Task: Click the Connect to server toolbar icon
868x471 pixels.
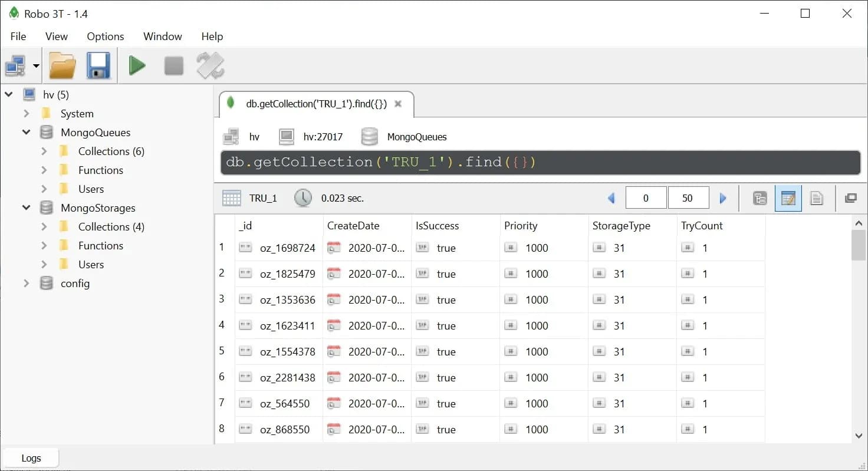Action: pos(16,65)
